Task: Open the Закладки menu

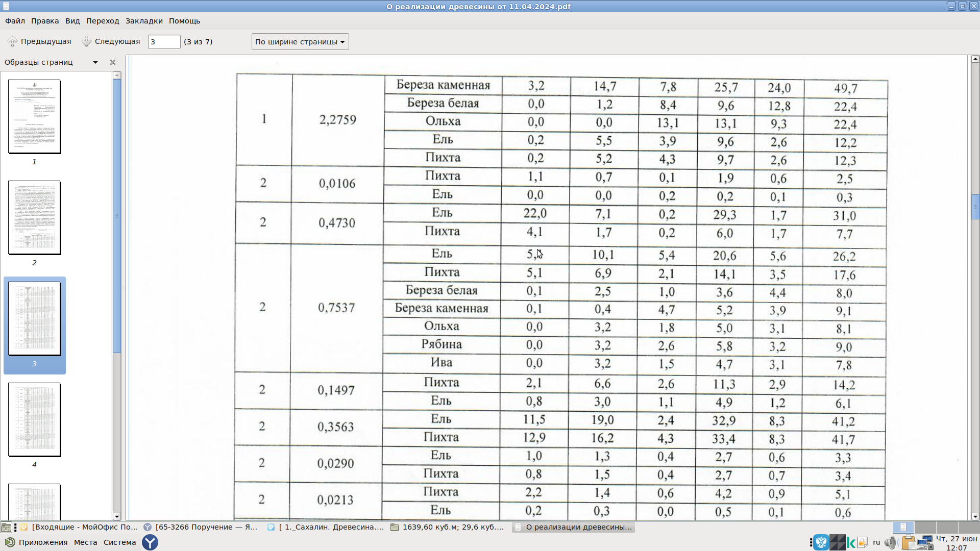Action: pyautogui.click(x=144, y=21)
